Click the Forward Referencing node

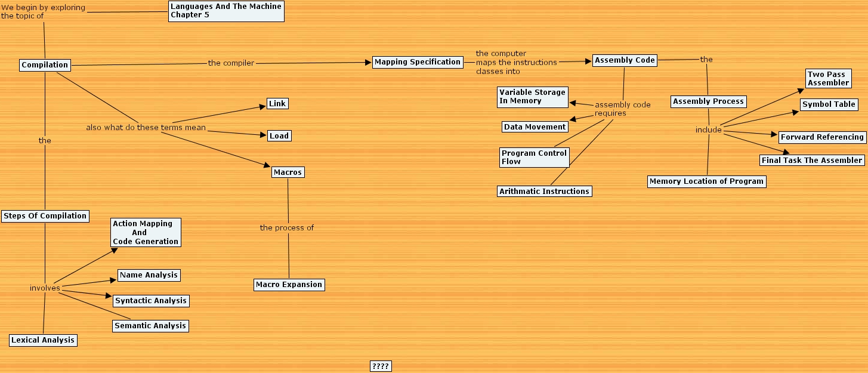pyautogui.click(x=822, y=137)
